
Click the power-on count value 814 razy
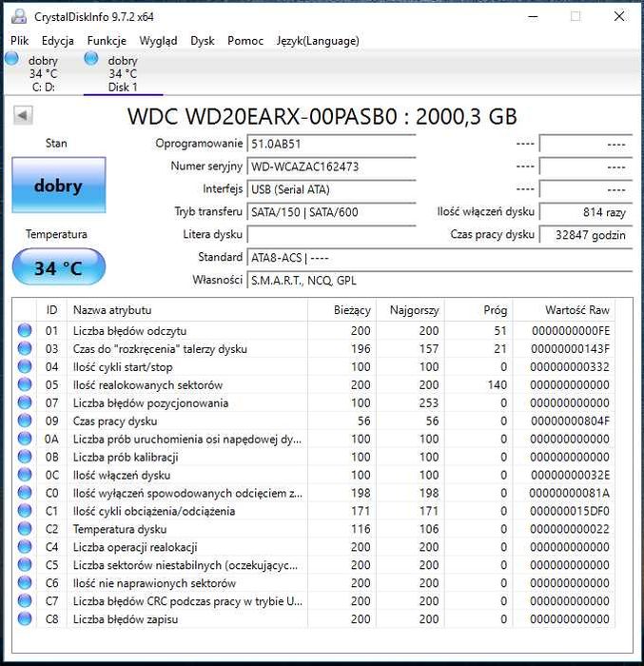pyautogui.click(x=585, y=212)
